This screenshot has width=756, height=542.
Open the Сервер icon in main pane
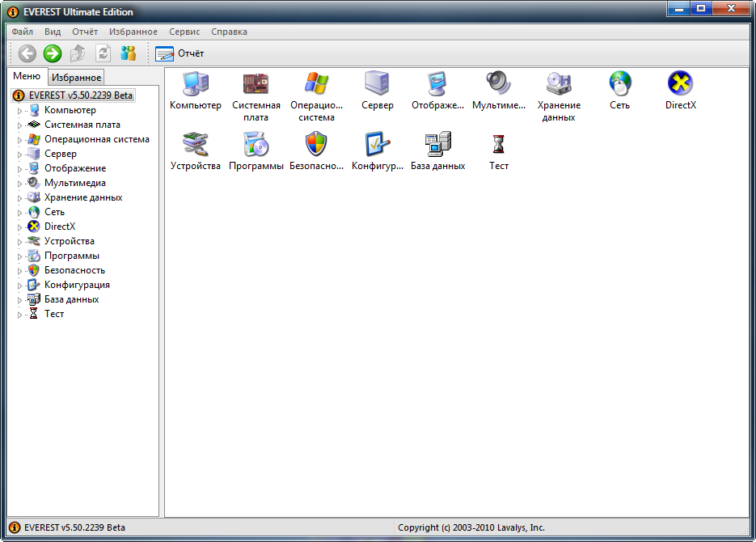point(377,83)
